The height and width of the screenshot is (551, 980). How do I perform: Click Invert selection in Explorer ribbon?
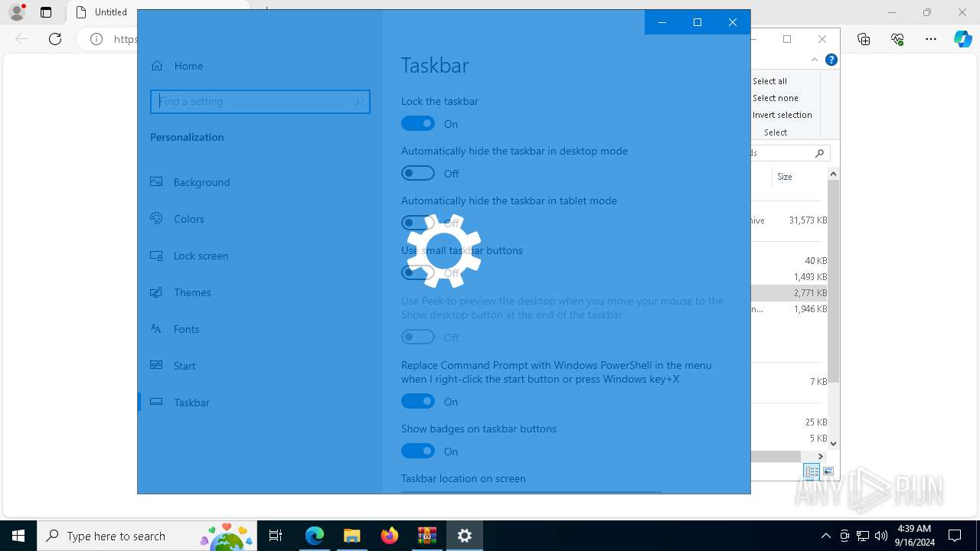[782, 115]
